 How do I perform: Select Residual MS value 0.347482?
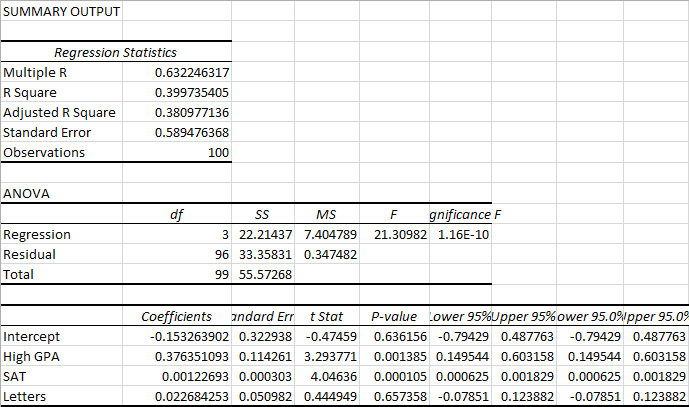327,254
